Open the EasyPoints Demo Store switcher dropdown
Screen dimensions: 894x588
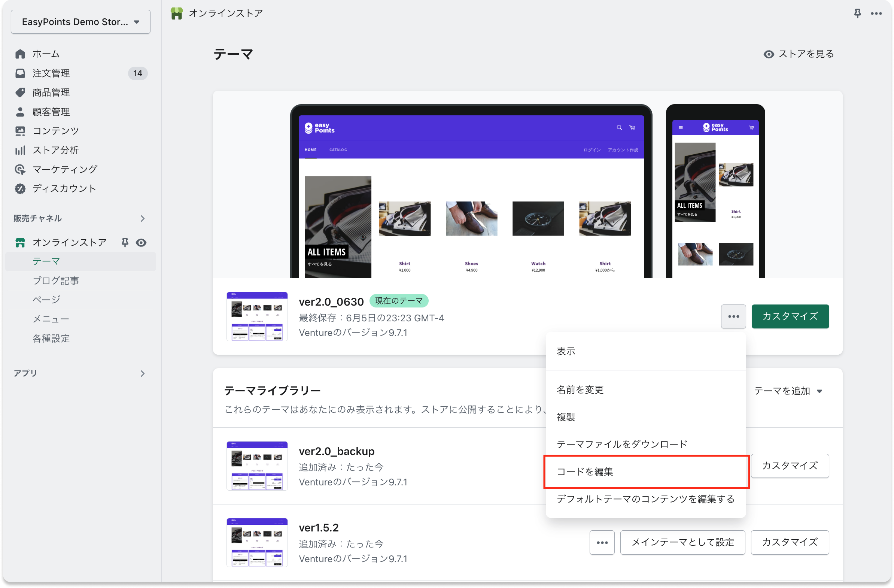pos(80,22)
